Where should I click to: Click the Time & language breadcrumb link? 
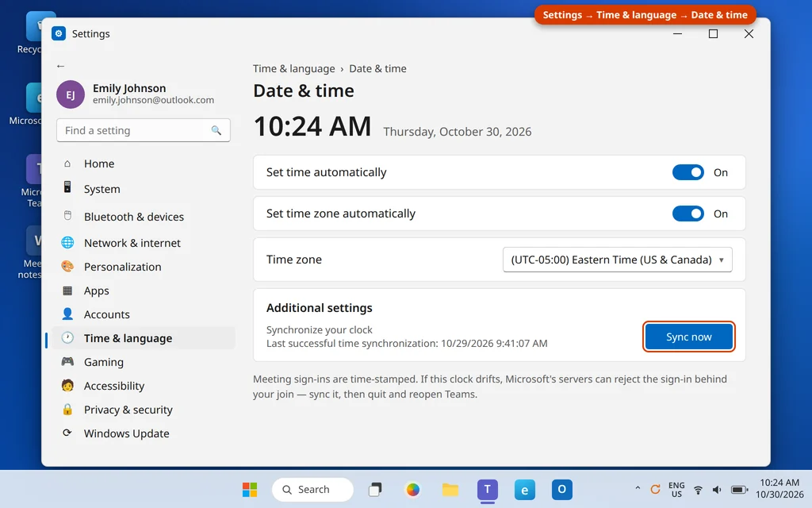click(x=293, y=68)
